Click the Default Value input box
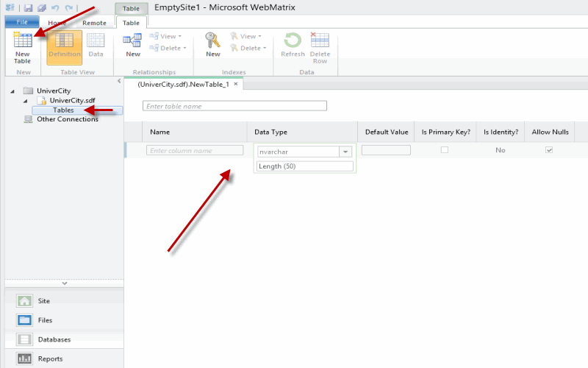 [386, 150]
